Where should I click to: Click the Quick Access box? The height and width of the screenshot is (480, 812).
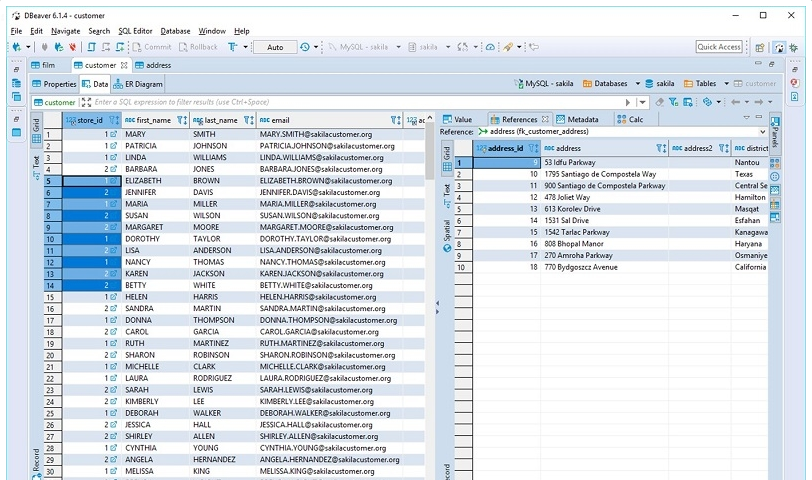click(x=719, y=47)
